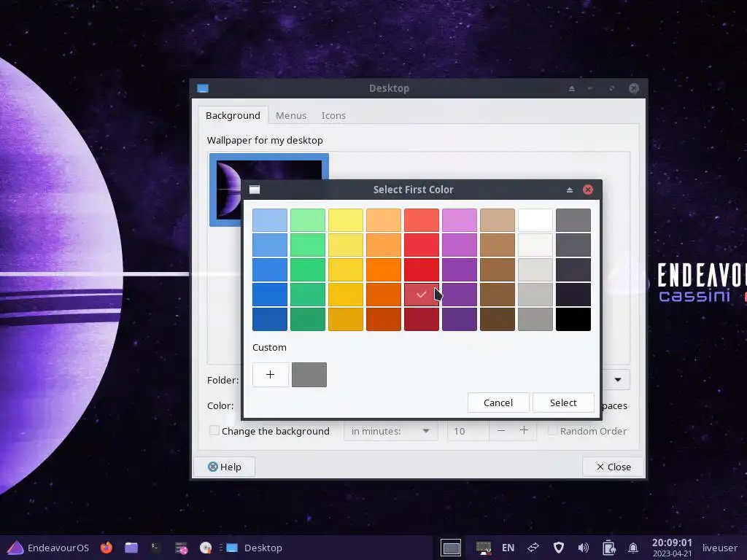
Task: Click the disc-shaped installer icon in panel
Action: click(x=205, y=548)
